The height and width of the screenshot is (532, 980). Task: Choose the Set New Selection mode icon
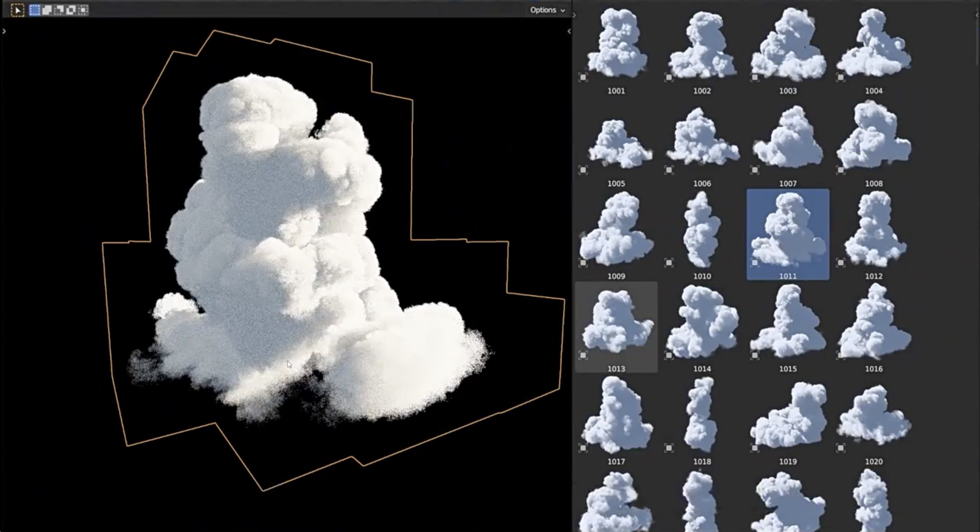[x=35, y=10]
